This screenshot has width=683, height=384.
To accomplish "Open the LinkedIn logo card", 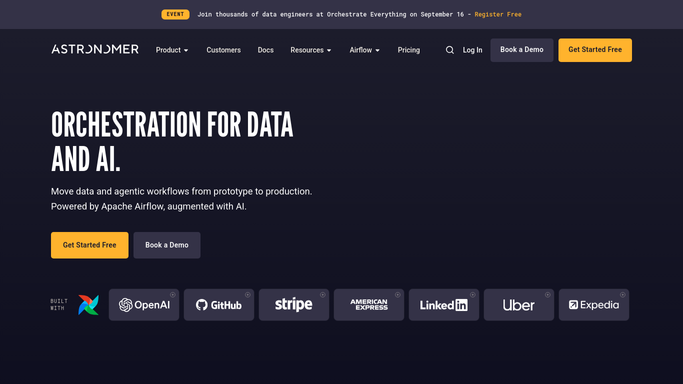I will (x=444, y=305).
